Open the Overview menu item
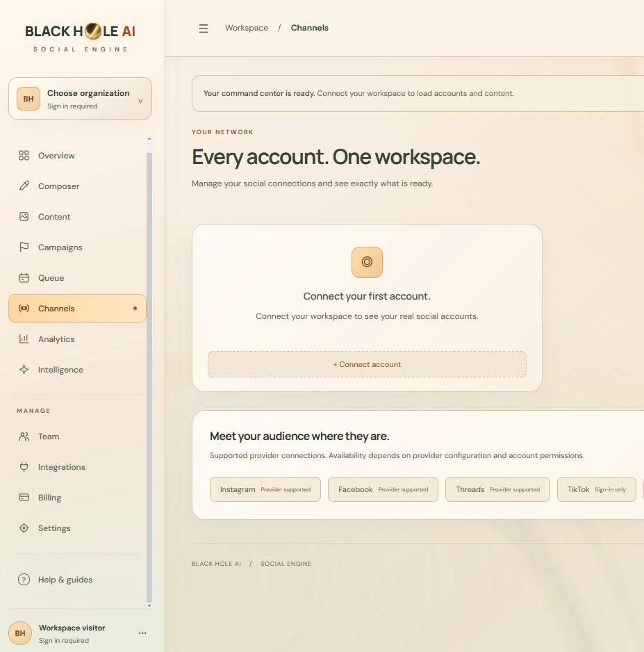The image size is (644, 652). tap(77, 156)
